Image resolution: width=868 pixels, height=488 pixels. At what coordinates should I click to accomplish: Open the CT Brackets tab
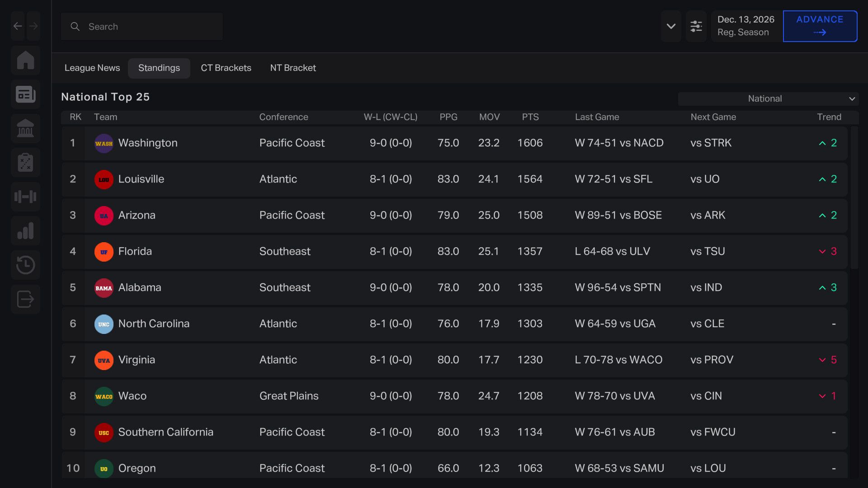[x=226, y=68]
